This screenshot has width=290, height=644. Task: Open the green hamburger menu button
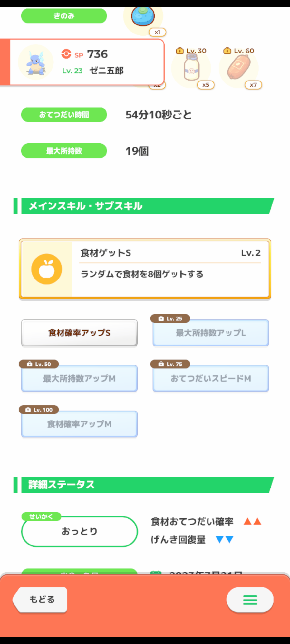tap(250, 600)
